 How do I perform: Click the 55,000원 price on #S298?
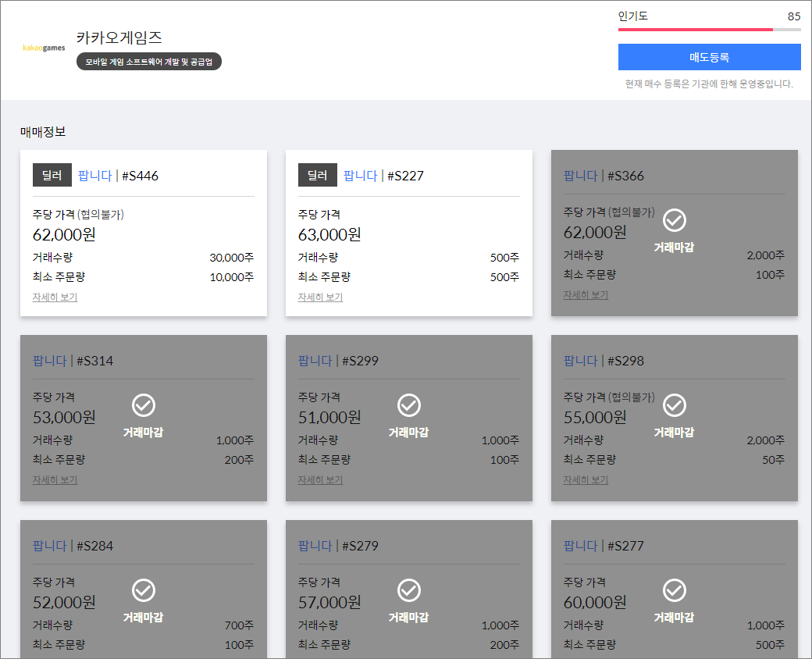(x=595, y=418)
